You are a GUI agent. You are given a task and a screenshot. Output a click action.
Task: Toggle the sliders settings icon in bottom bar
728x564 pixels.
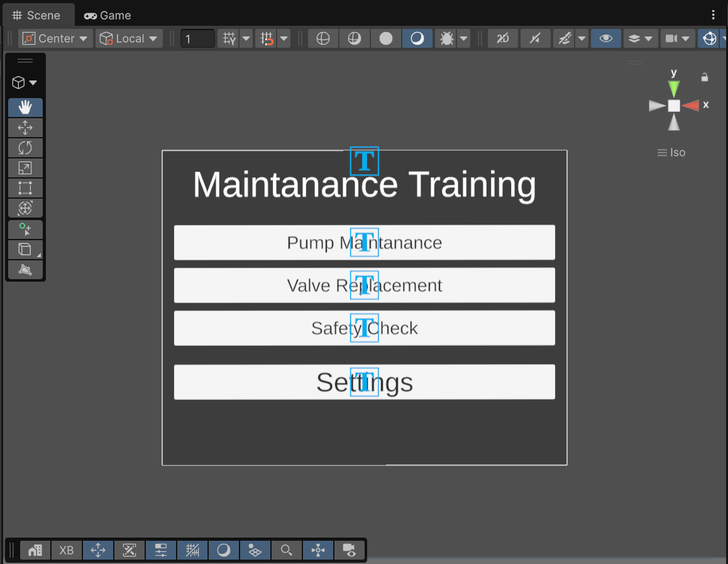[x=161, y=550]
